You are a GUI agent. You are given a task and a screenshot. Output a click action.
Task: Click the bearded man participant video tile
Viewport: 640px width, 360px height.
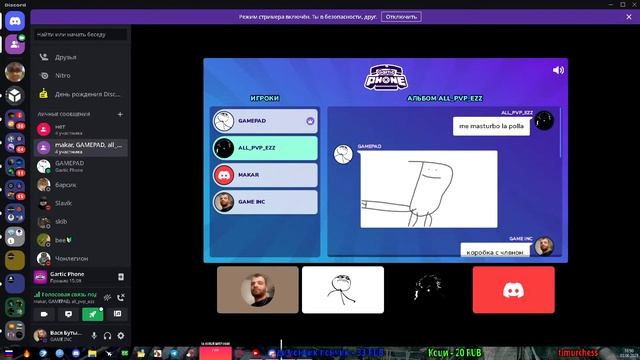[258, 290]
